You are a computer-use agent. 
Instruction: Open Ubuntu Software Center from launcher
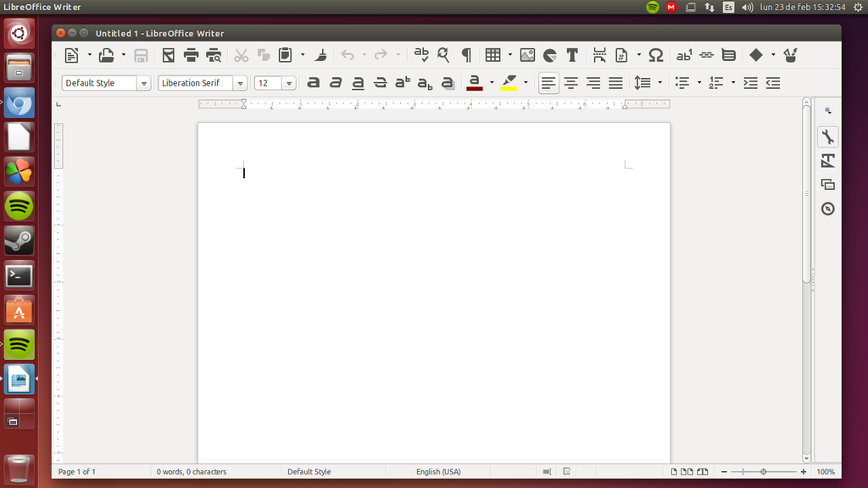click(x=19, y=310)
